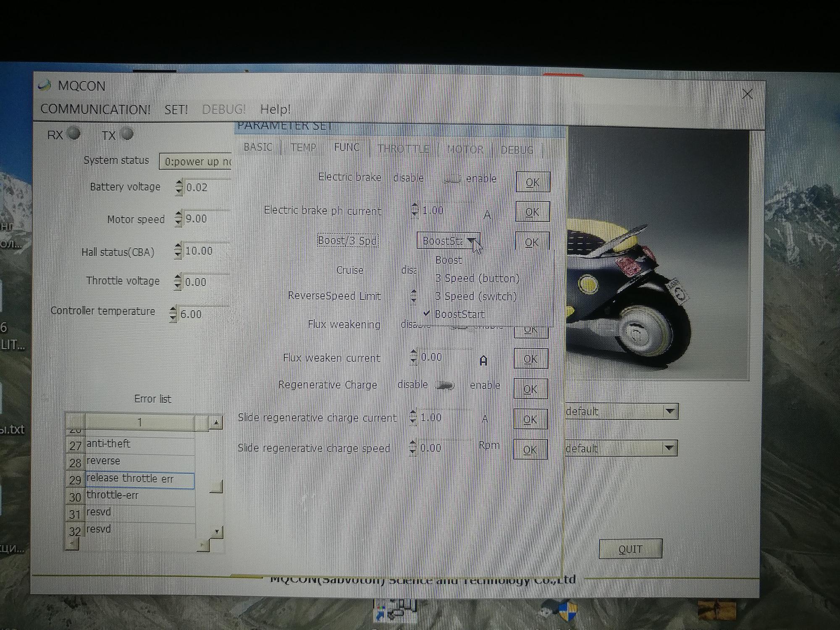The height and width of the screenshot is (630, 840).
Task: Select 3 Speed (button) option
Action: (x=477, y=278)
